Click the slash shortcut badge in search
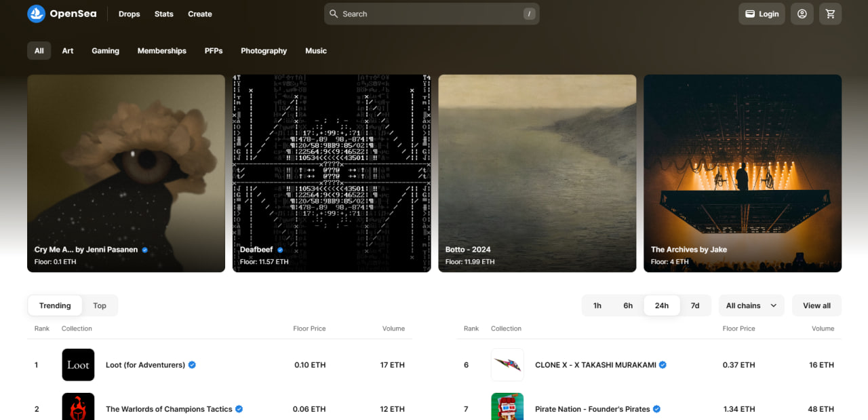This screenshot has height=420, width=868. click(x=529, y=14)
